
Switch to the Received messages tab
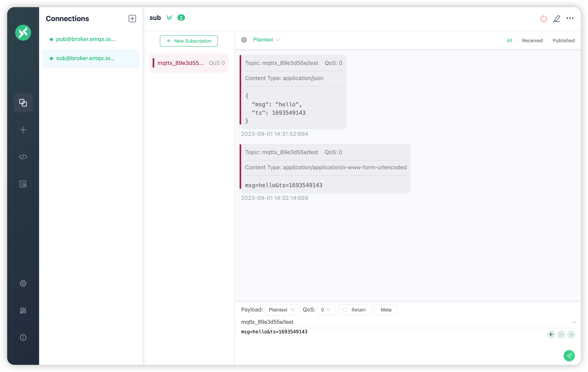(532, 40)
